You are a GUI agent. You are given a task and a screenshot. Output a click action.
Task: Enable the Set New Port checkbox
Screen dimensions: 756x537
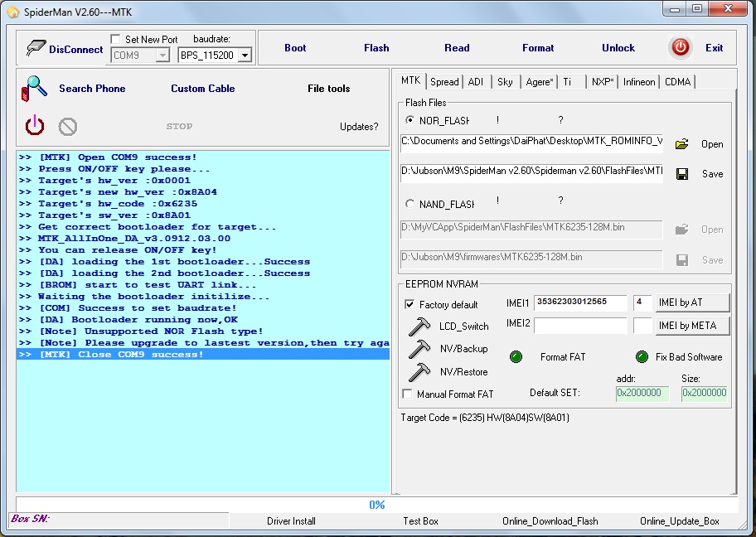pos(116,39)
